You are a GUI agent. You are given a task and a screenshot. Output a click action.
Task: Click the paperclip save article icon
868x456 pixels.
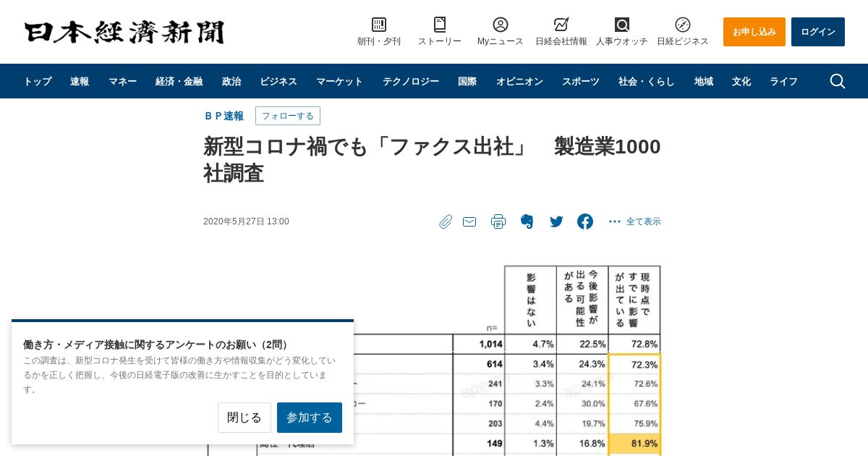click(446, 221)
